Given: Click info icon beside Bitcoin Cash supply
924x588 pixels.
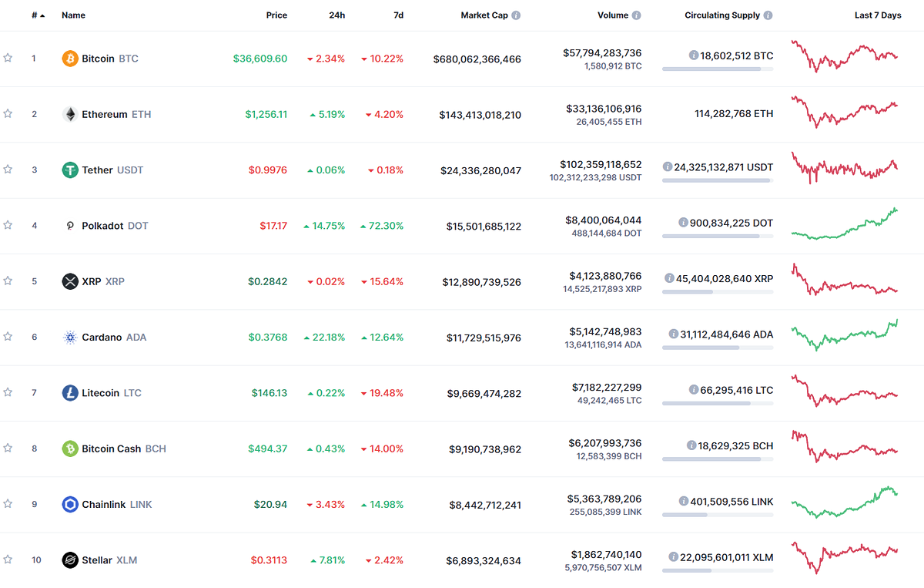Looking at the screenshot, I should point(691,445).
